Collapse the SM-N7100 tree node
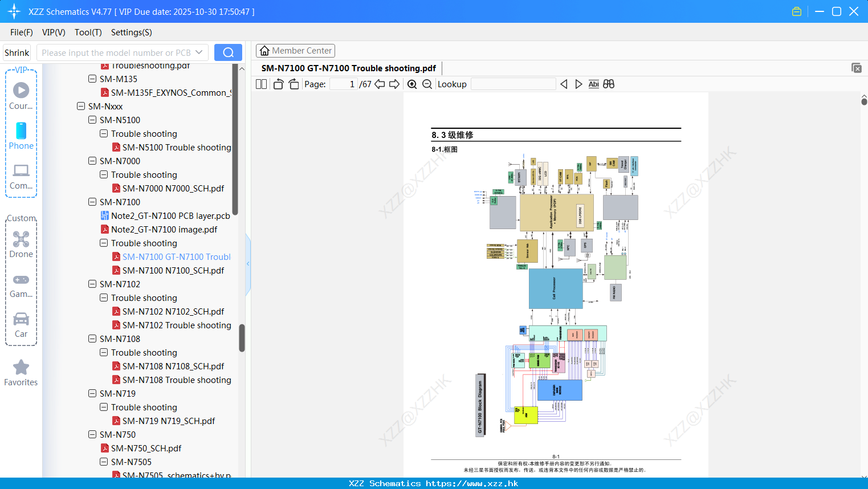Viewport: 868px width, 489px height. click(x=92, y=202)
